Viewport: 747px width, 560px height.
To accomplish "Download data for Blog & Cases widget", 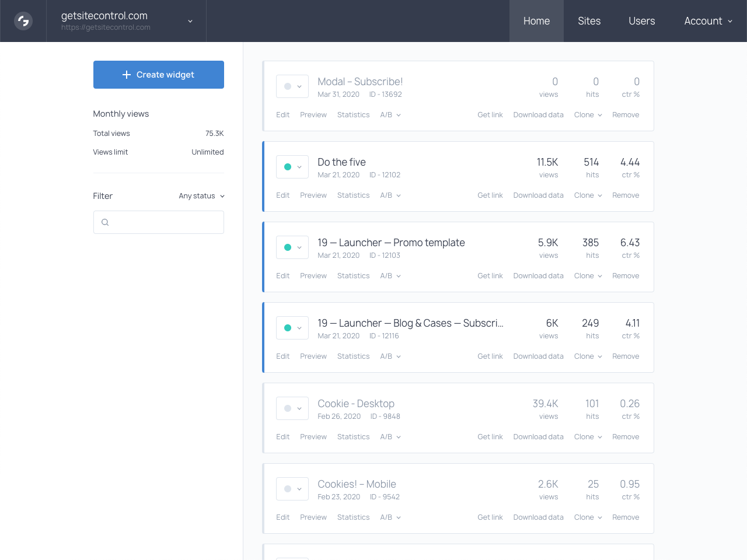I will pyautogui.click(x=538, y=356).
